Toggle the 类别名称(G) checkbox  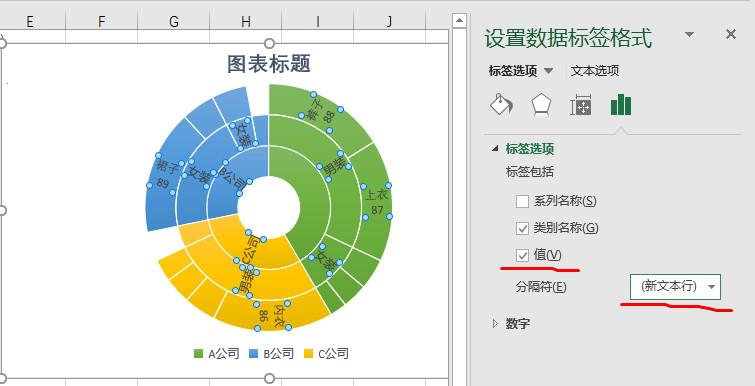(x=522, y=228)
